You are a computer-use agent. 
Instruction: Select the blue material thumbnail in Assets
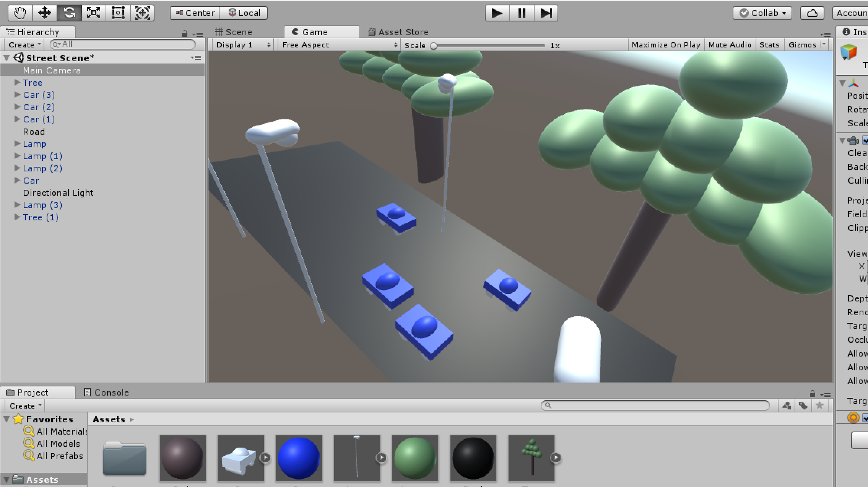click(x=299, y=458)
